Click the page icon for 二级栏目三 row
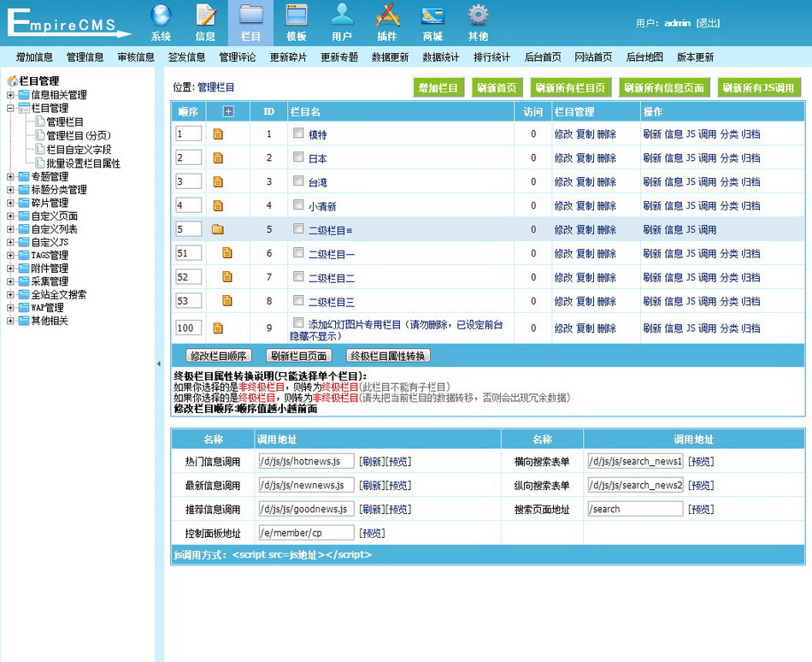The image size is (812, 662). click(227, 300)
